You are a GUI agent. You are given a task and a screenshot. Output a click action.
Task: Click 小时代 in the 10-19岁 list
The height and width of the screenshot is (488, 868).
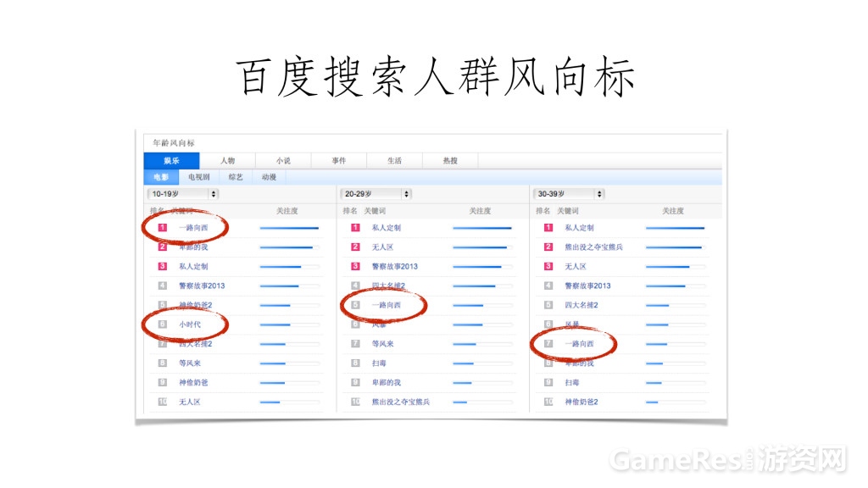190,324
